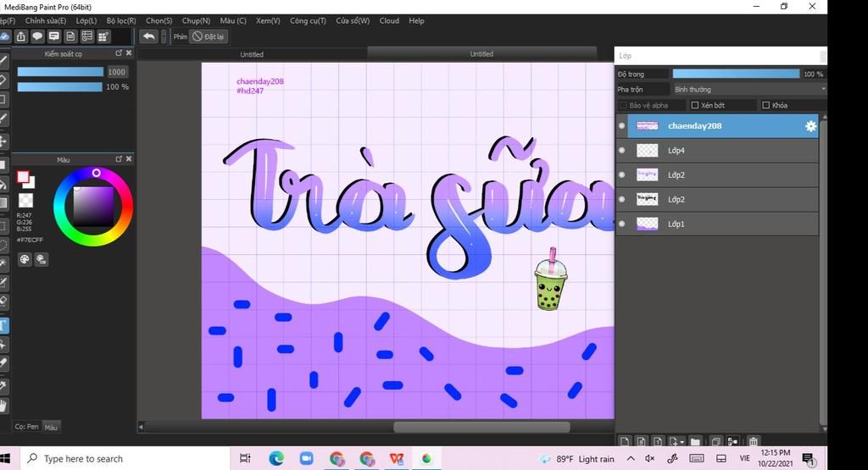Click the speech bubble icon in toolbar
The width and height of the screenshot is (868, 470).
37,36
